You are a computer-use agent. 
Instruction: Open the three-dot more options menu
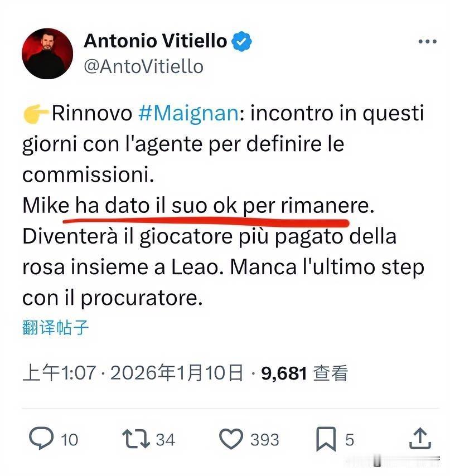point(427,41)
